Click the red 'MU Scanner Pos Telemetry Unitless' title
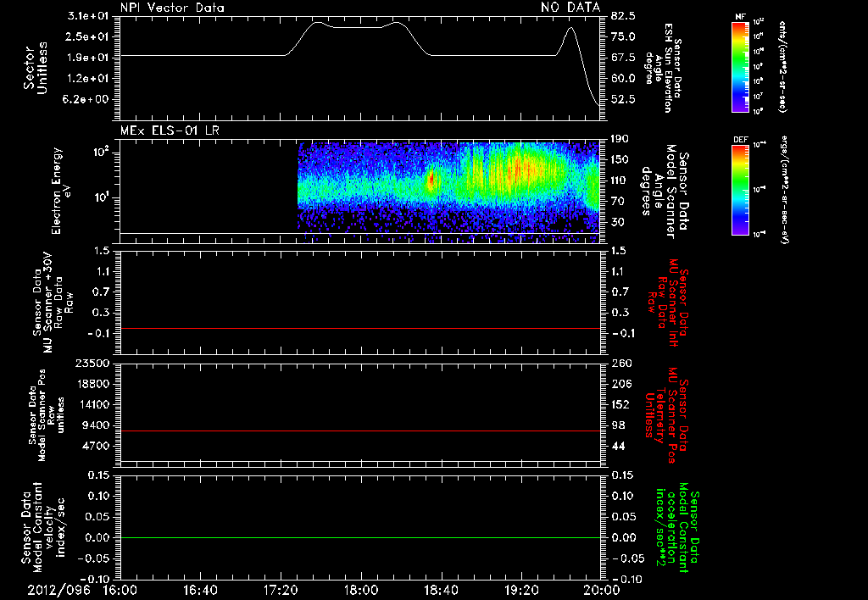This screenshot has height=600, width=868. point(667,415)
